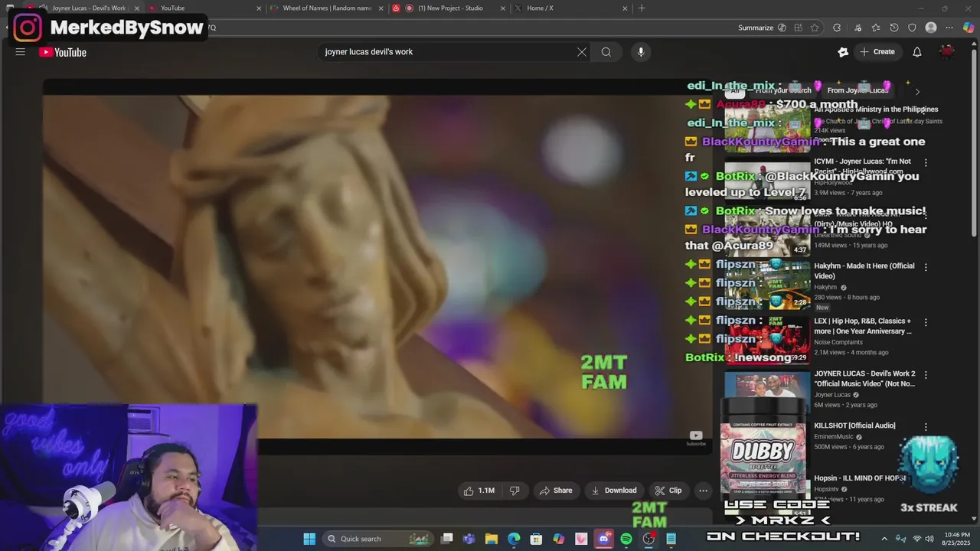Show hidden system tray icons
This screenshot has height=551, width=980.
coord(884,539)
